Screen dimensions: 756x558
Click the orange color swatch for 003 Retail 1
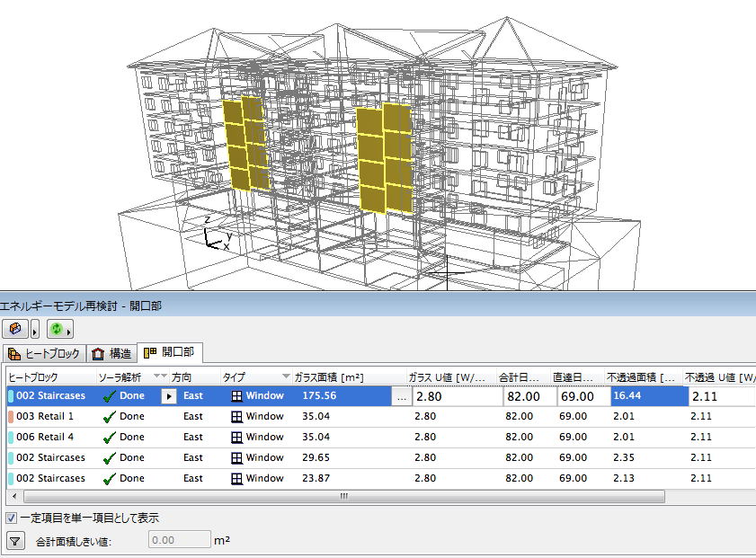[11, 416]
